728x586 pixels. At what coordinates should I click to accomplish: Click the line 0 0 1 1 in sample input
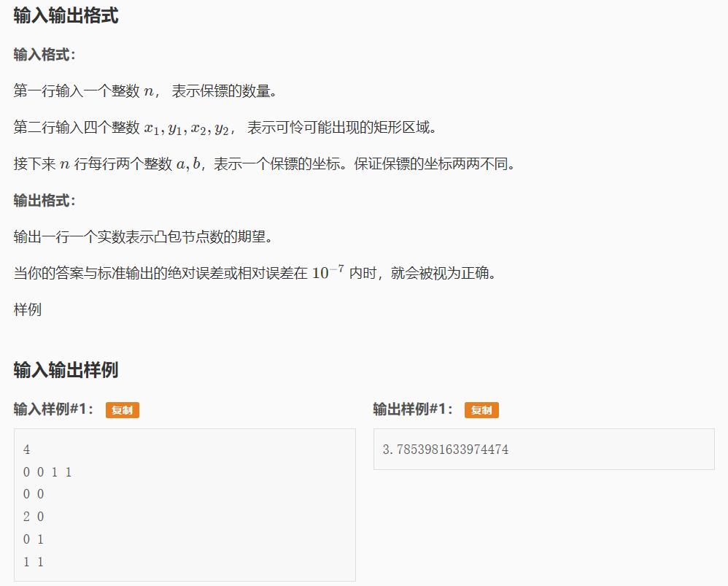coord(47,472)
